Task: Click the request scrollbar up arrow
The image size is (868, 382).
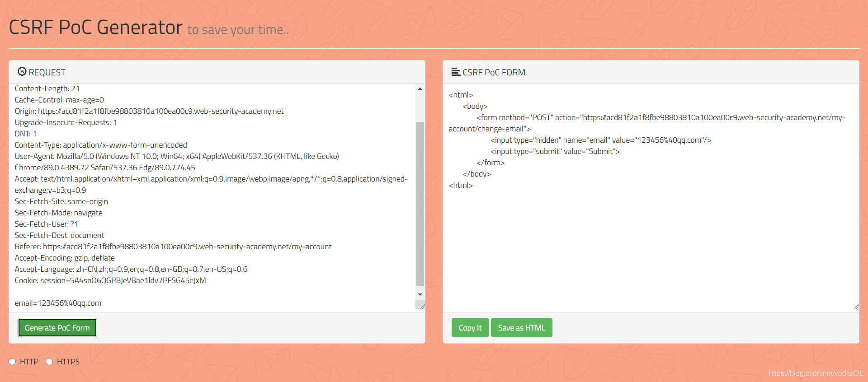Action: (420, 89)
